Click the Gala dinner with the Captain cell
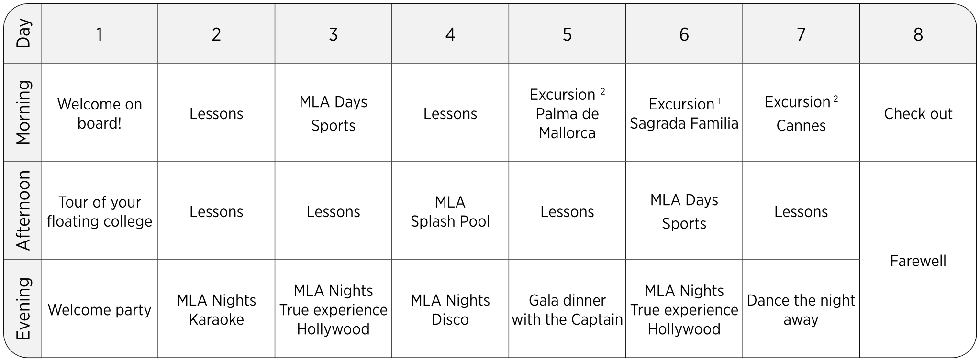Image resolution: width=980 pixels, height=361 pixels. tap(567, 310)
